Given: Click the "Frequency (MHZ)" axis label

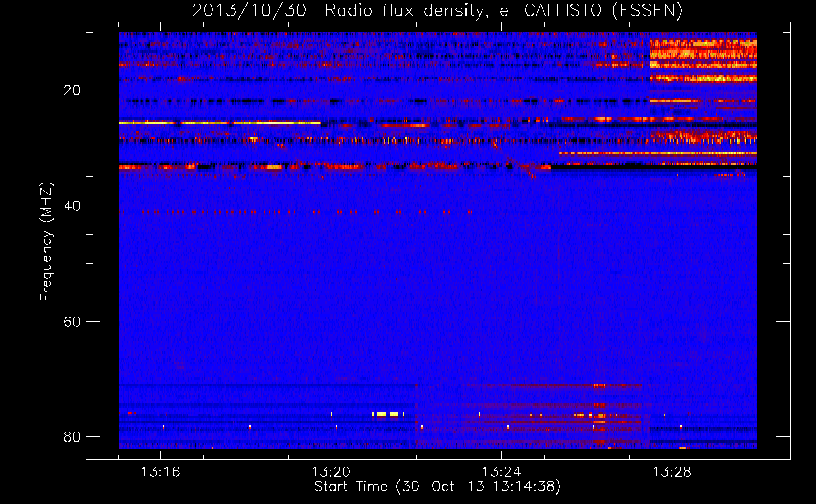Looking at the screenshot, I should [x=46, y=242].
